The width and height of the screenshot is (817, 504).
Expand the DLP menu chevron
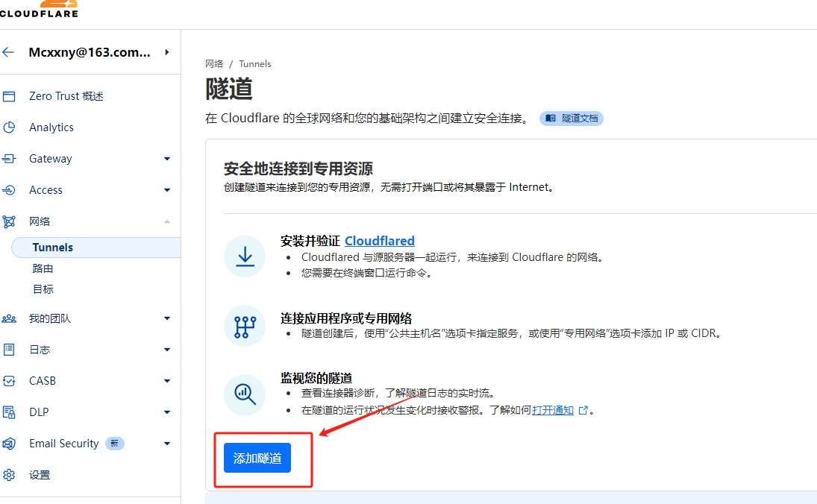coord(166,412)
